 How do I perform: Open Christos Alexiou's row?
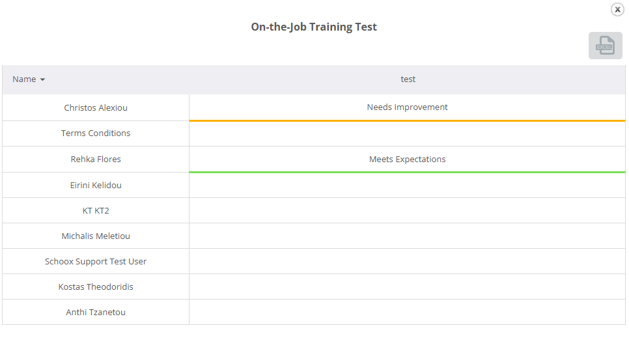click(96, 107)
